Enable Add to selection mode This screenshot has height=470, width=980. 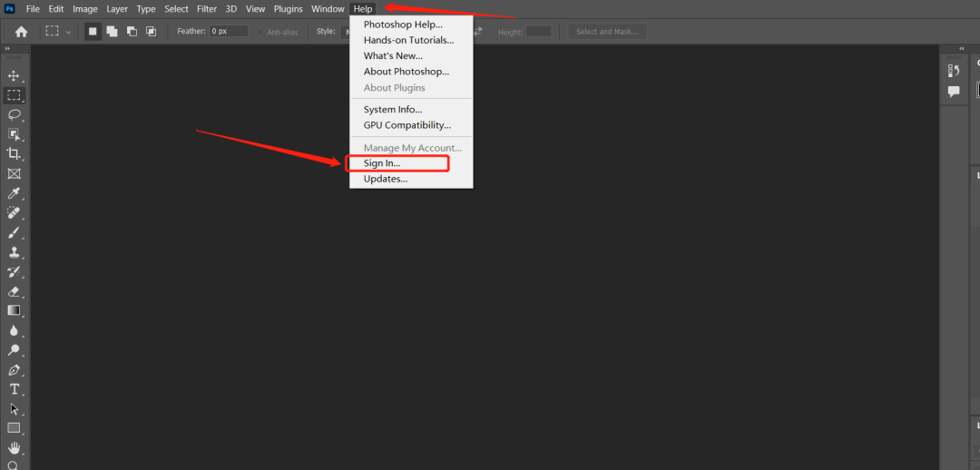tap(112, 31)
